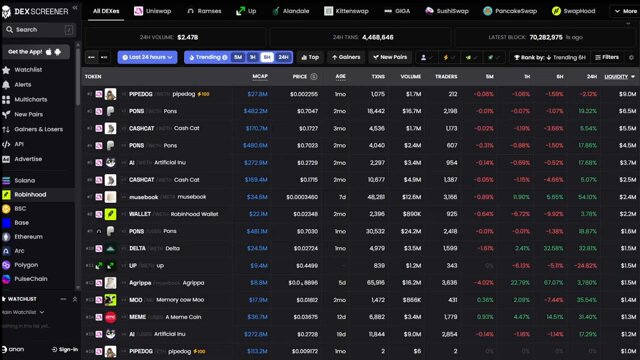
Task: Select the Polygon chain icon
Action: tap(6, 265)
